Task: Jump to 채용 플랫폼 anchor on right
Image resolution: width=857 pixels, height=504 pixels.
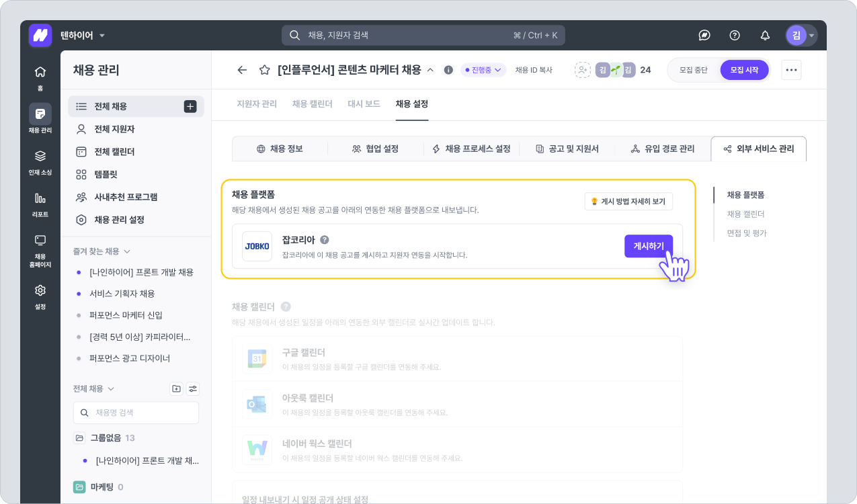Action: pos(745,195)
